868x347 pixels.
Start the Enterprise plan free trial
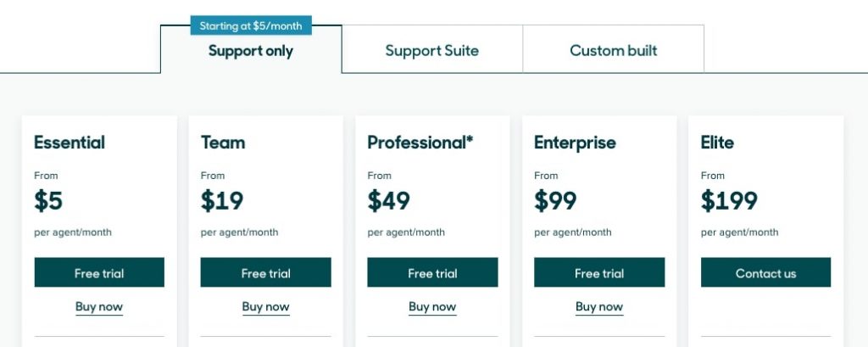coord(599,273)
